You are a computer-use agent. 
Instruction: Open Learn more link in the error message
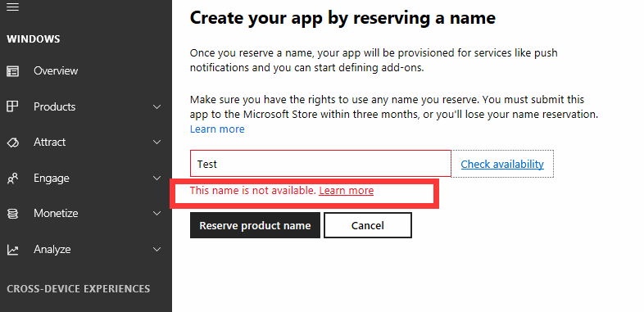coord(347,191)
